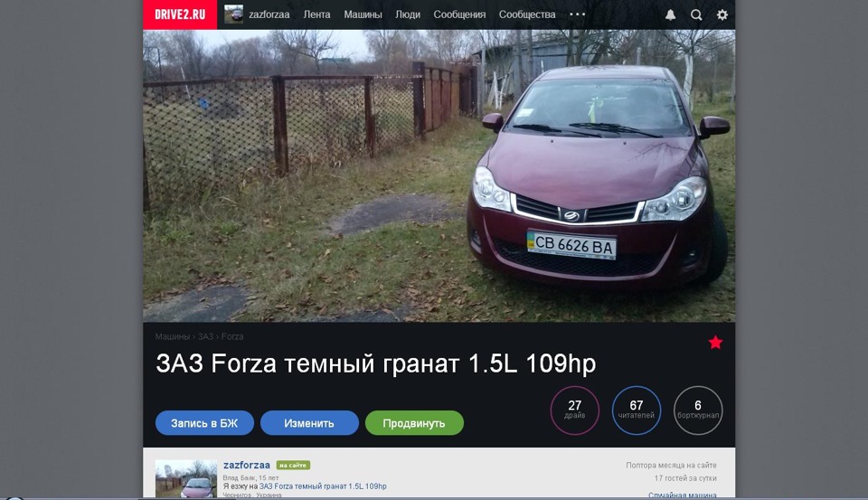Go to Лента in the navigation bar
The height and width of the screenshot is (500, 868).
[x=316, y=15]
